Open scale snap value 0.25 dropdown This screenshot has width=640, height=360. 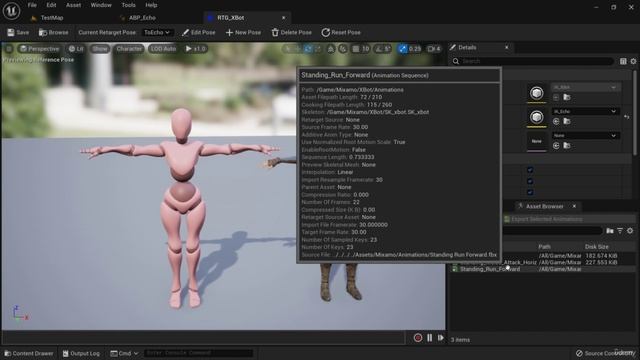point(415,49)
